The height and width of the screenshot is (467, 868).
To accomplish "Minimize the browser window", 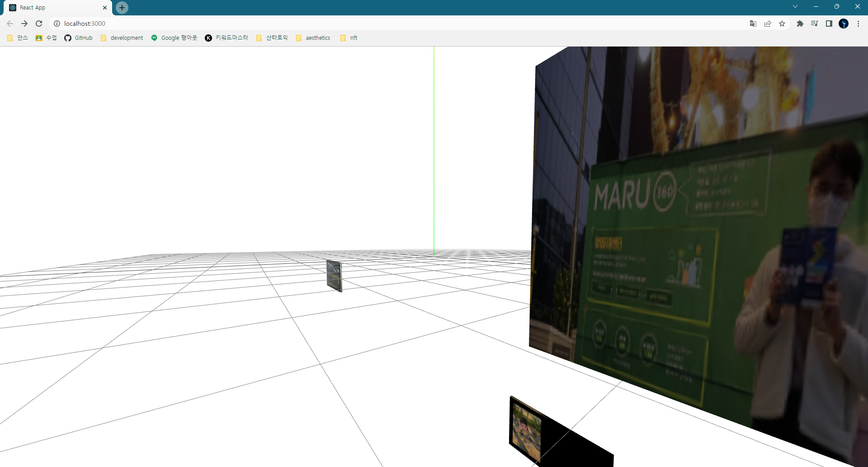I will click(816, 6).
